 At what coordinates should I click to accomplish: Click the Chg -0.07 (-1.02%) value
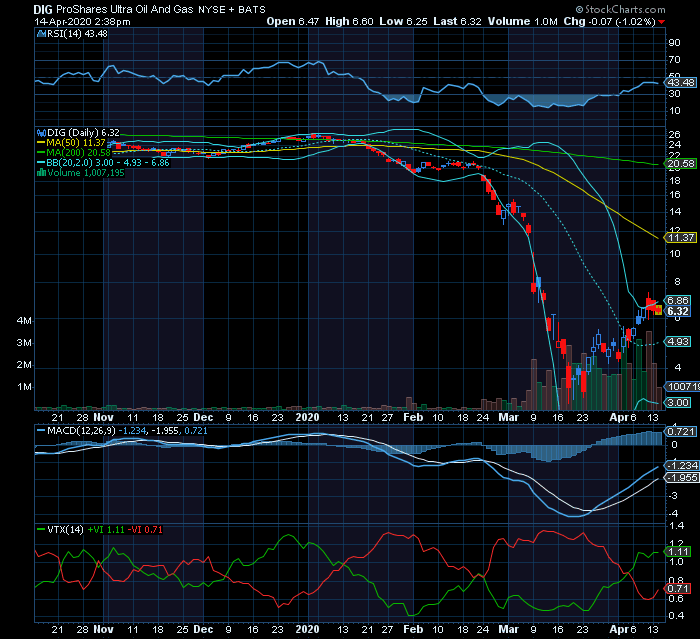[x=609, y=21]
